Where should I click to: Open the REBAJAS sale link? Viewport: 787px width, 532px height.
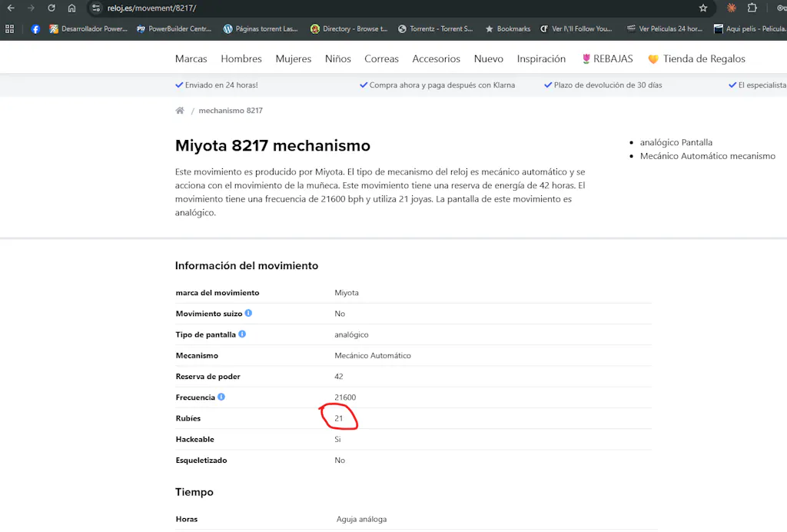(606, 59)
